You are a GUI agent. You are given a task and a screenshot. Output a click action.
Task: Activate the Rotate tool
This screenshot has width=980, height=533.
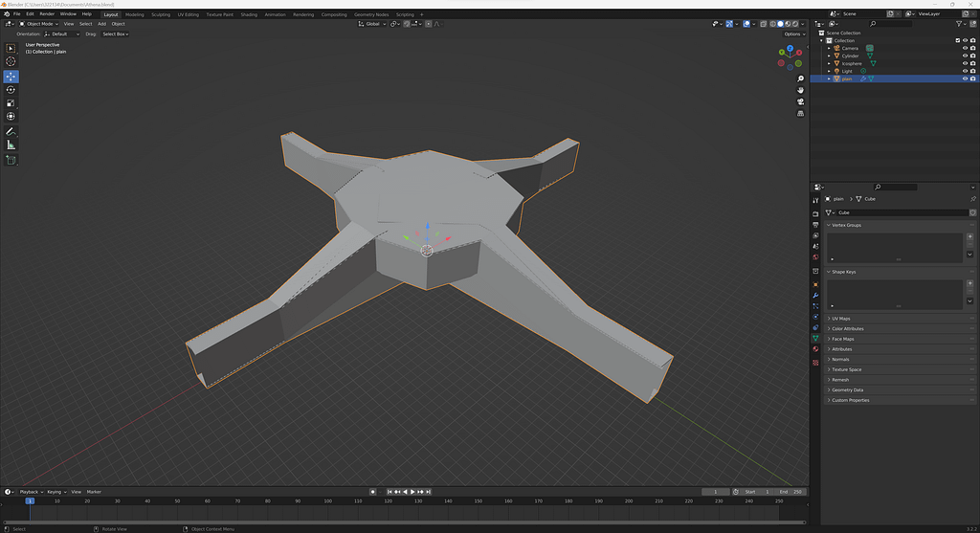coord(11,90)
